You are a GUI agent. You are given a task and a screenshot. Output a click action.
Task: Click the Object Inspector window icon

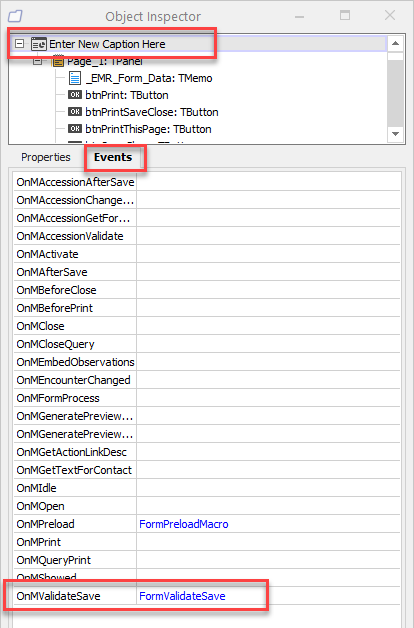click(x=15, y=16)
